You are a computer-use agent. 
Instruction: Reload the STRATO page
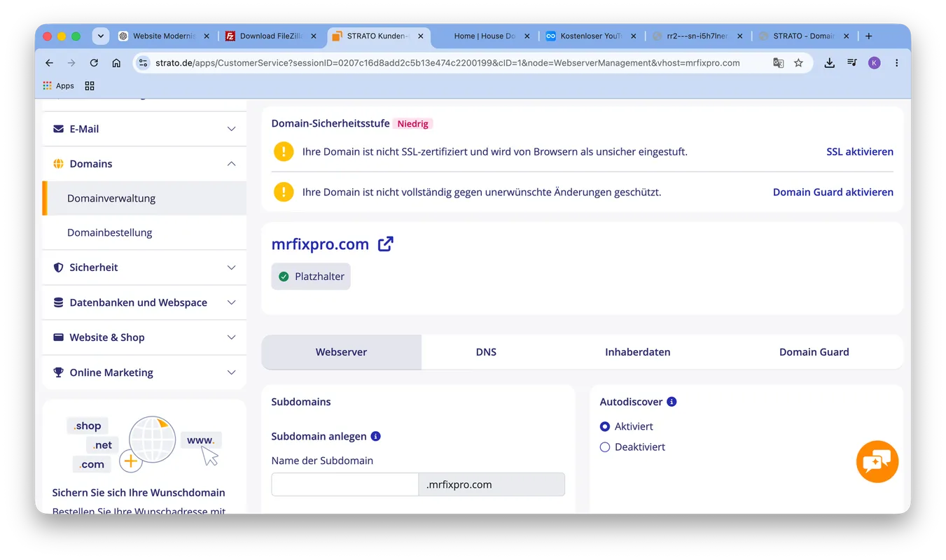[x=94, y=63]
